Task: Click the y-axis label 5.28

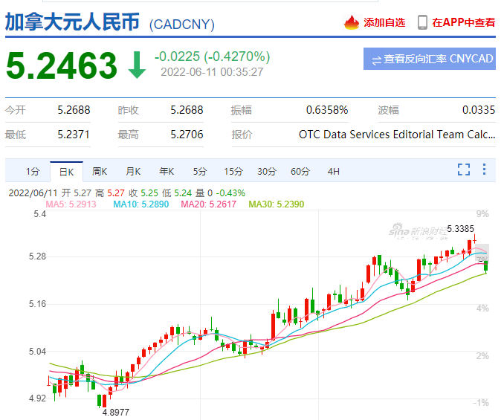Action: click(x=37, y=256)
